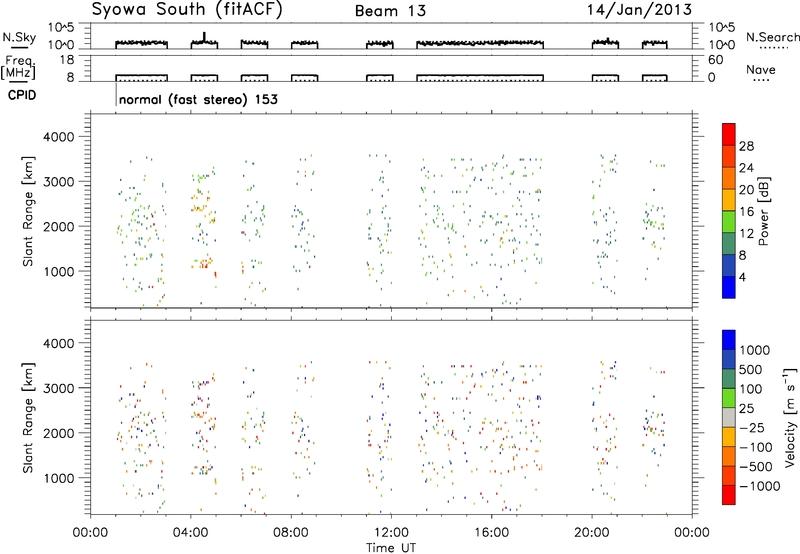Pick the yellow-orange 16–20 dB power segment
Image resolution: width=800 pixels, height=554 pixels.
[729, 200]
